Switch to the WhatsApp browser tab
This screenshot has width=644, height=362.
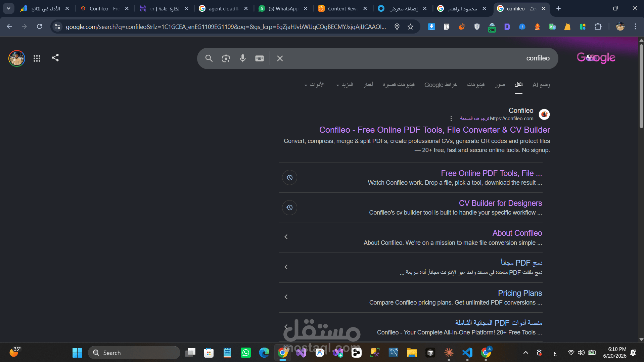click(x=283, y=8)
